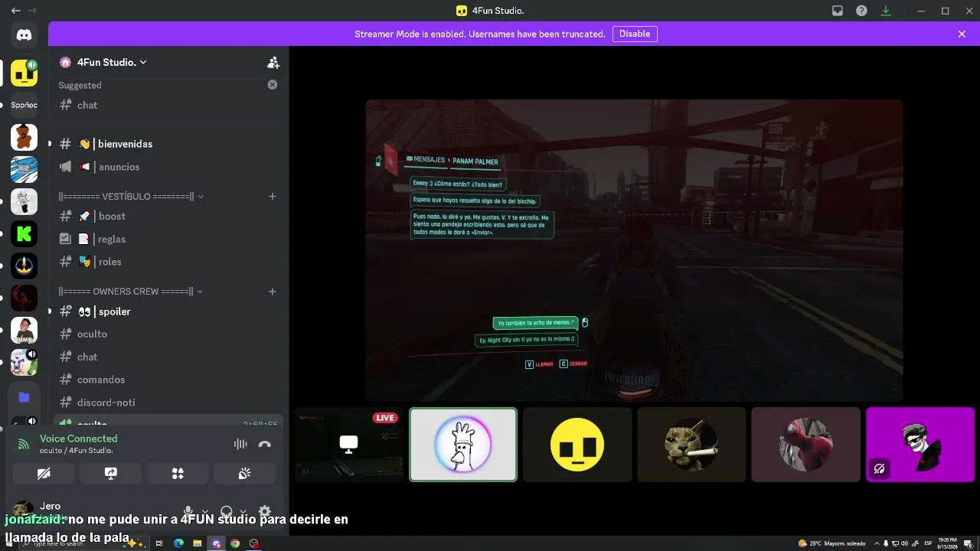
Task: Click the Voice Connected status text
Action: click(x=79, y=439)
